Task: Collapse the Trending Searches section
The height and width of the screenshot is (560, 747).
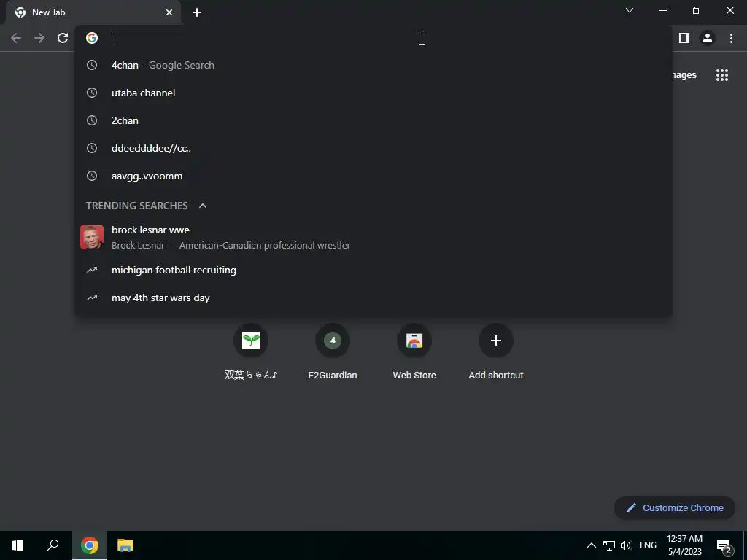Action: pos(203,206)
